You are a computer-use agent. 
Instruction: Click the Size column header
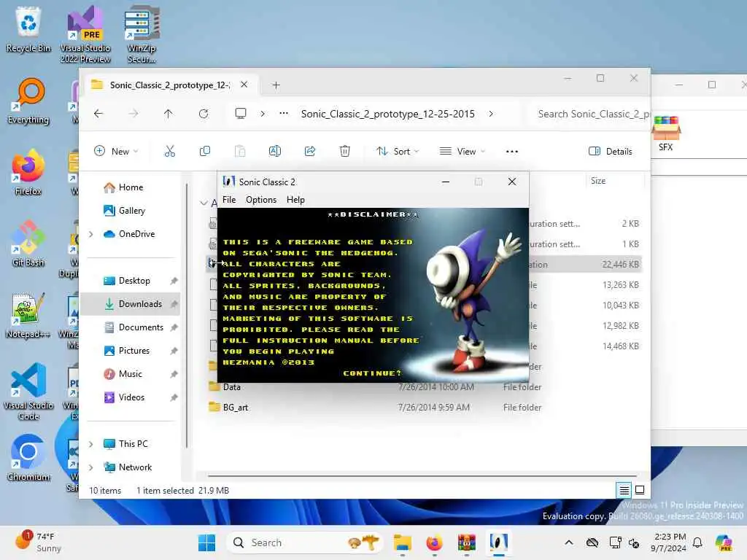pyautogui.click(x=614, y=181)
